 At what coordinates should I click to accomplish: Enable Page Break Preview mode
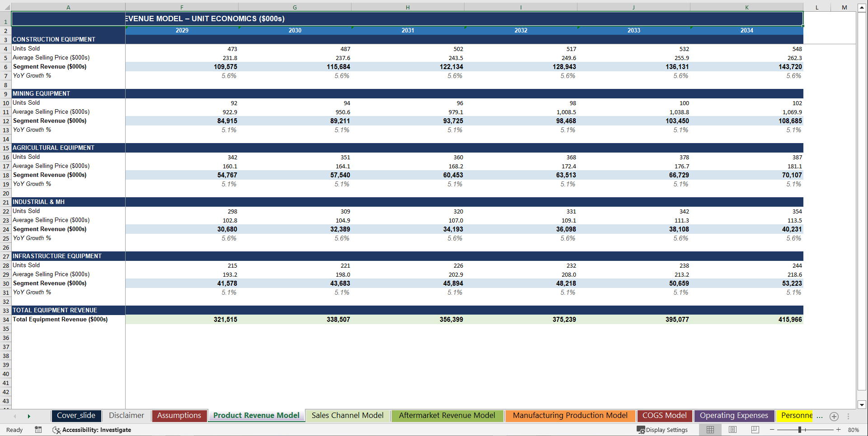pyautogui.click(x=755, y=430)
